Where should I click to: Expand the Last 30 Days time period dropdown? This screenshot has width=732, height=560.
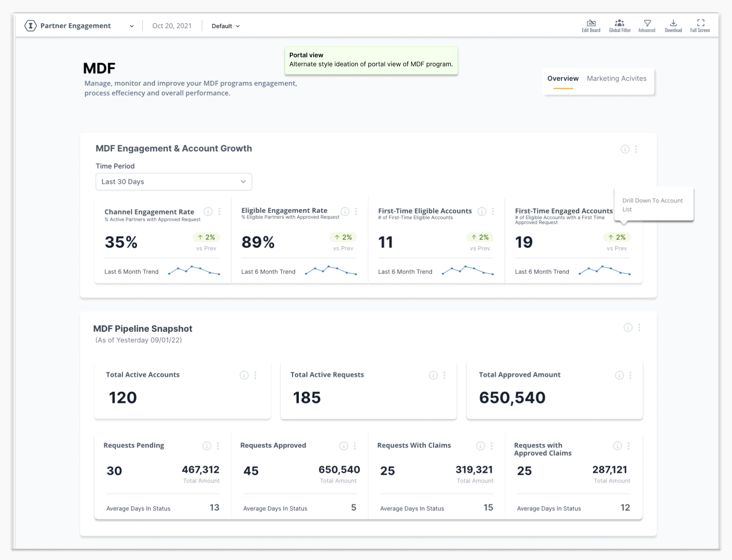click(x=174, y=182)
